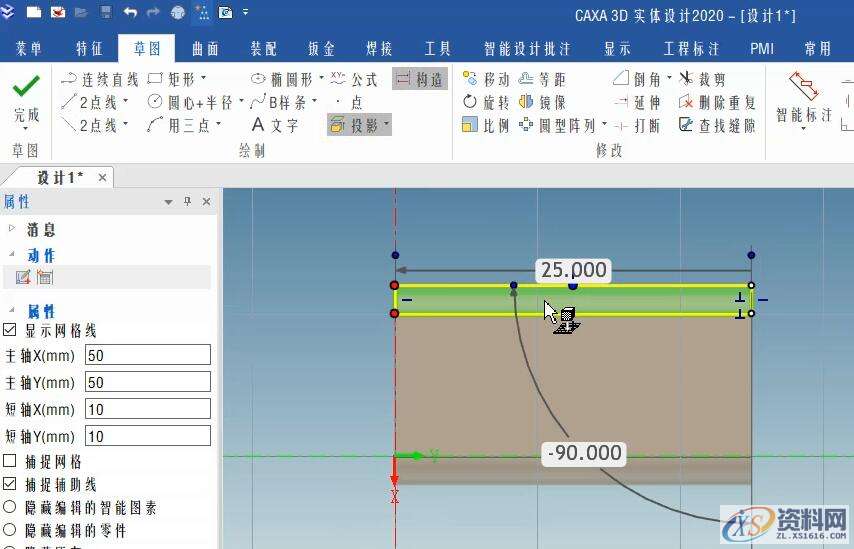Open the 属性 panel options dropdown arrow
854x549 pixels.
coord(168,202)
